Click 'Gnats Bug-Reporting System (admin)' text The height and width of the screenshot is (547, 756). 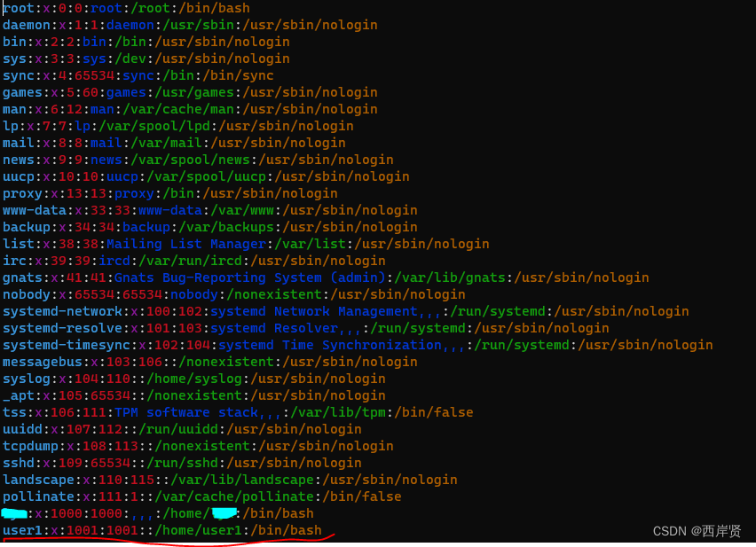click(x=249, y=277)
